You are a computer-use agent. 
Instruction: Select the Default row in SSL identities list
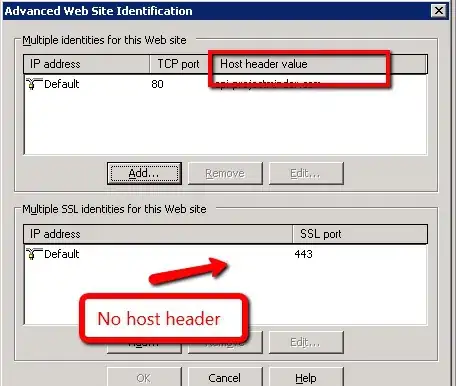pos(225,254)
